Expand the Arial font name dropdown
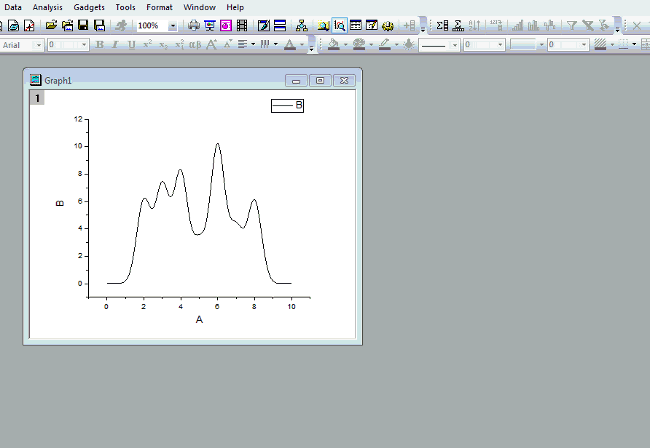 click(x=39, y=45)
